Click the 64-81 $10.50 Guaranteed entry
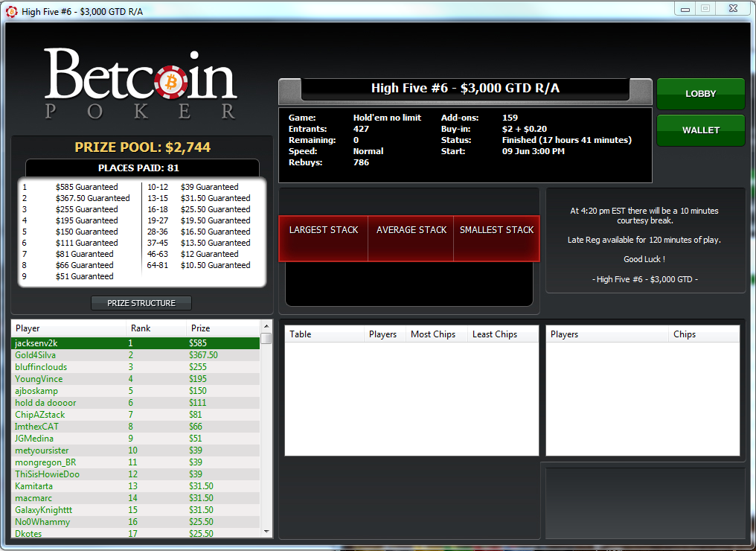 pyautogui.click(x=199, y=265)
